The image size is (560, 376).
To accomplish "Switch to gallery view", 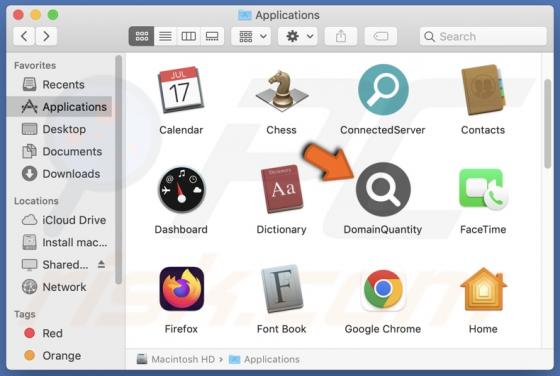I will click(x=212, y=36).
